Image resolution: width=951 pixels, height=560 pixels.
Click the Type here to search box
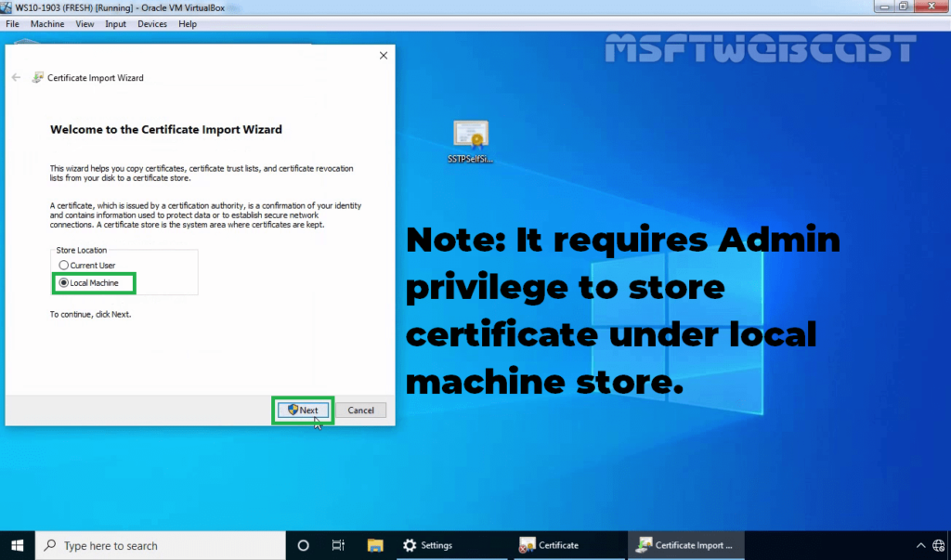pos(160,545)
